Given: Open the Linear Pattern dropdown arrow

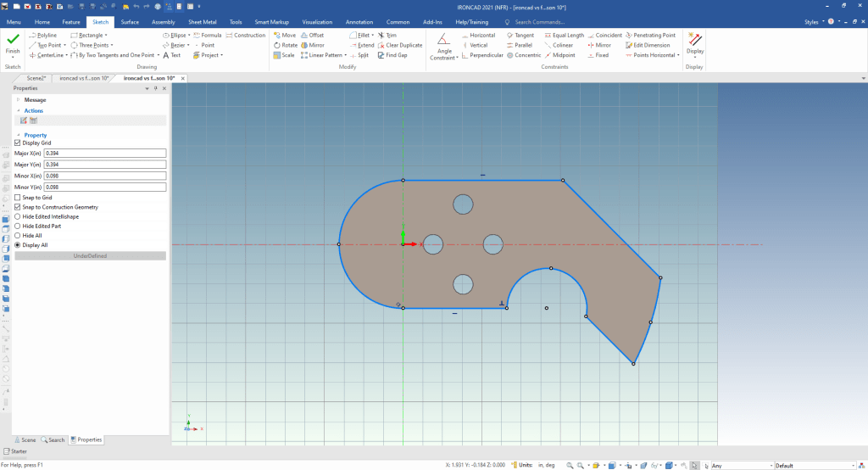Looking at the screenshot, I should tap(346, 55).
